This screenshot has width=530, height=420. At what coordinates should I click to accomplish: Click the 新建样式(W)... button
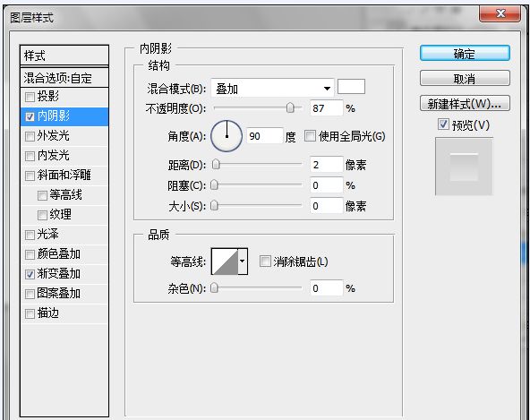(465, 104)
